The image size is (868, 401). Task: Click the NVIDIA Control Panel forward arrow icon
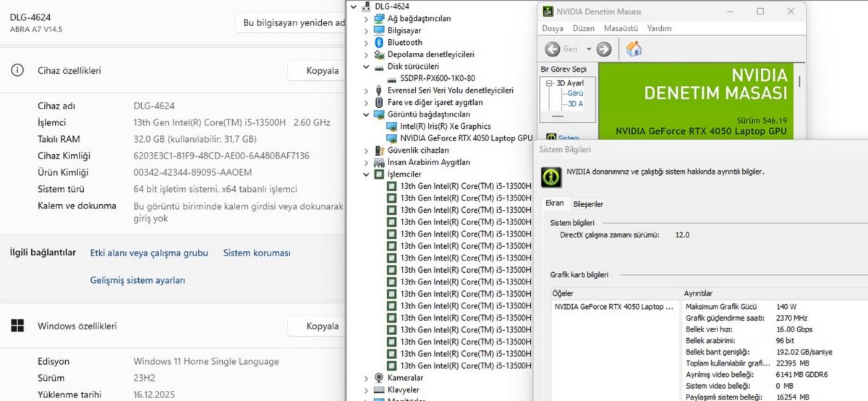tap(604, 49)
